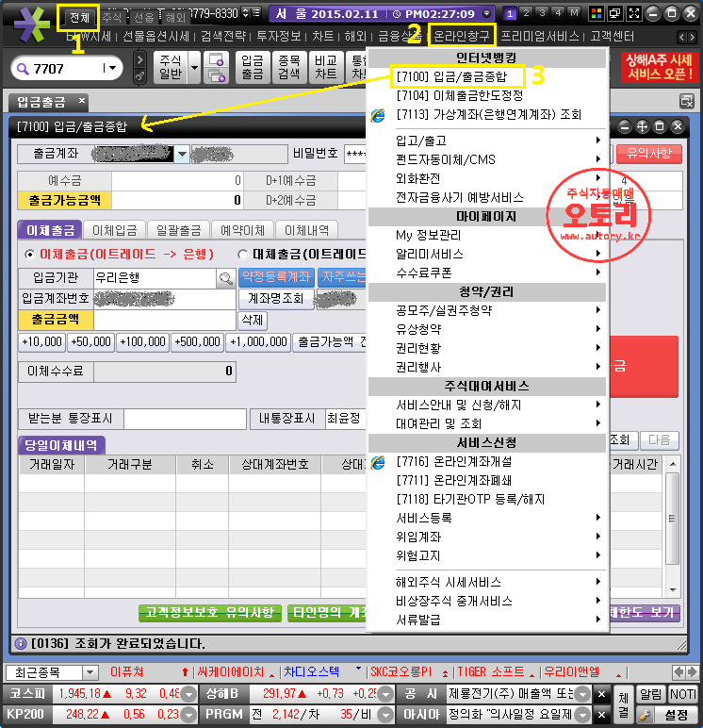Screen dimensions: 703x728
Task: Click the monitor screen icon in the title bar
Action: pos(614,13)
